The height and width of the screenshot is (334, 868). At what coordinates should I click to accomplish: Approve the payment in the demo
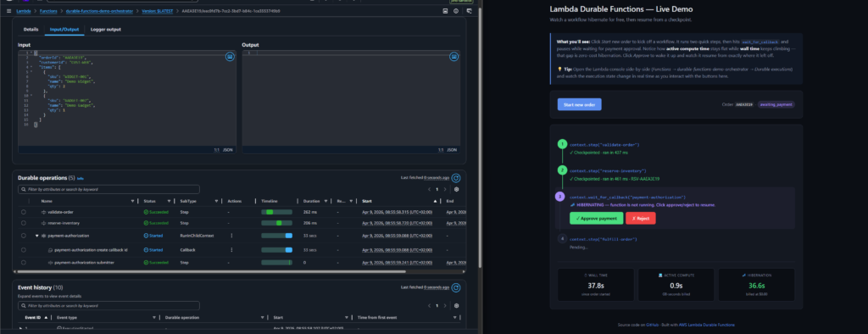coord(596,218)
